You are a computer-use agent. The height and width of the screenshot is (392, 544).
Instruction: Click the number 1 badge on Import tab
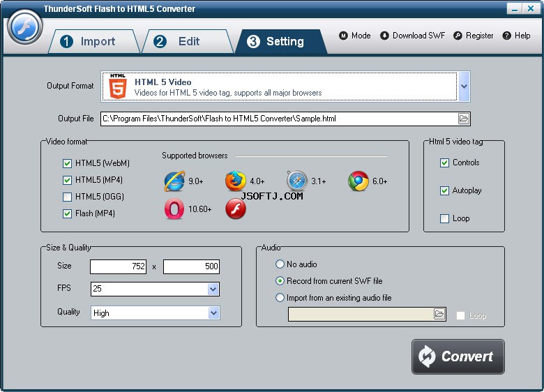pos(66,42)
